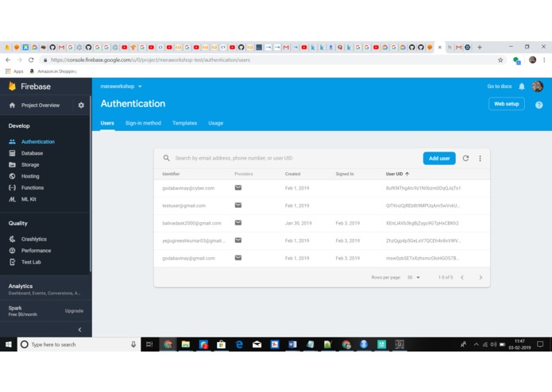Open Windows Start menu
Viewport: 552px width, 392px height.
click(9, 344)
